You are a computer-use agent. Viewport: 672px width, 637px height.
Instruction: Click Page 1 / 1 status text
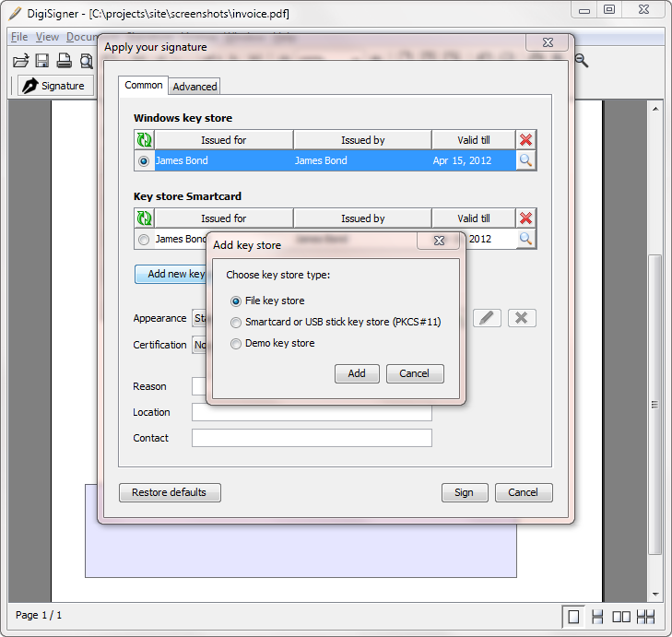[x=39, y=615]
